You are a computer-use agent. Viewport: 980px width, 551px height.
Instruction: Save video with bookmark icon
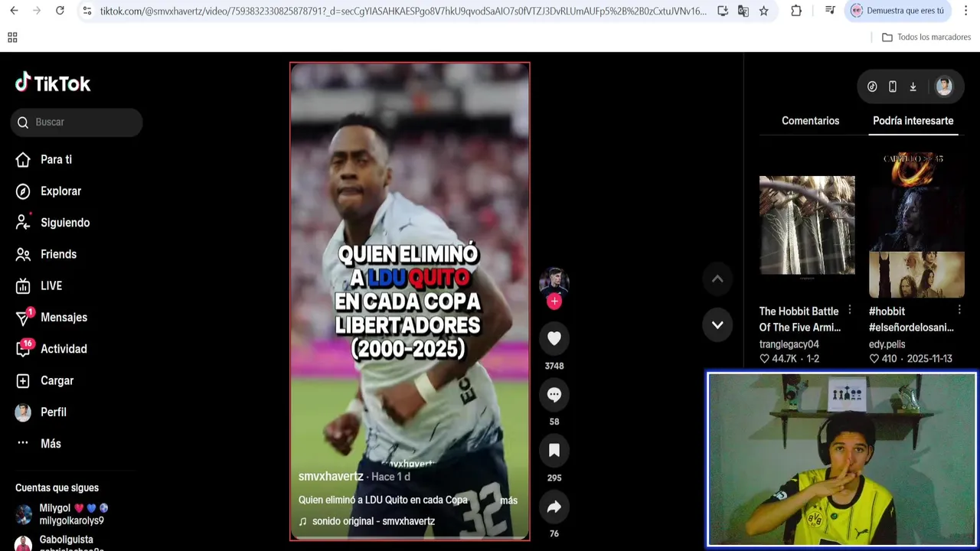click(x=554, y=451)
